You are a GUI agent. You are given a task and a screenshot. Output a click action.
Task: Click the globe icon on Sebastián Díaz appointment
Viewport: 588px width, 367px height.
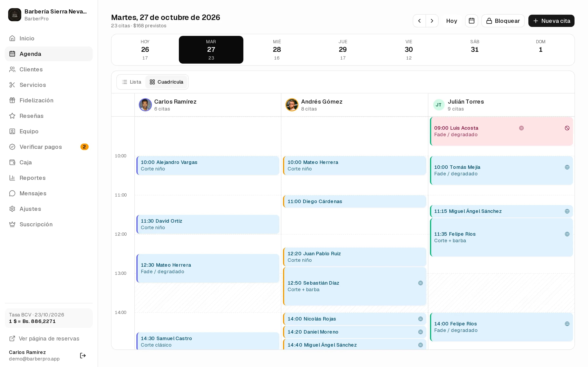(421, 283)
